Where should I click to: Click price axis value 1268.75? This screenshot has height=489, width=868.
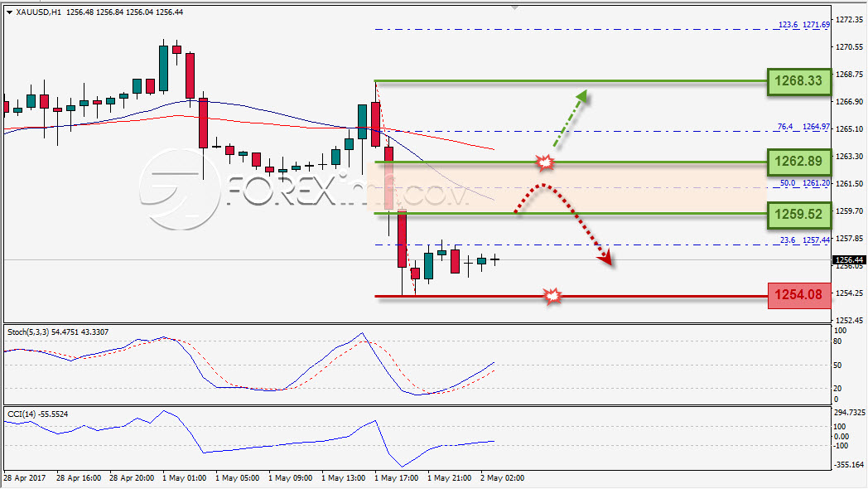(x=849, y=75)
